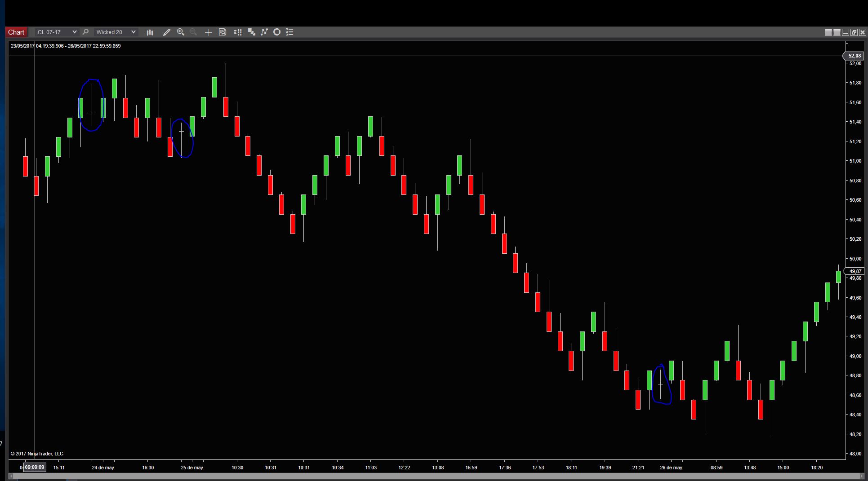The image size is (868, 481).
Task: Click the 18:20 time label
Action: click(x=817, y=468)
